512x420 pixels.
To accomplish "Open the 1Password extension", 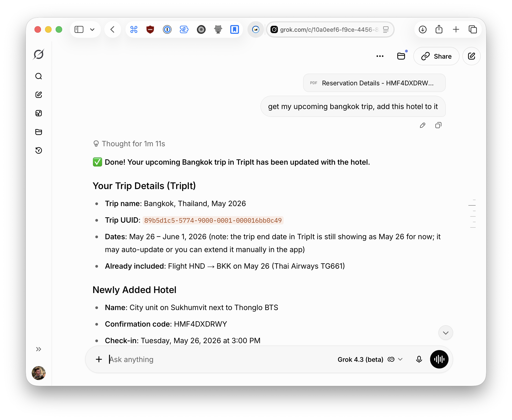I will pos(167,29).
